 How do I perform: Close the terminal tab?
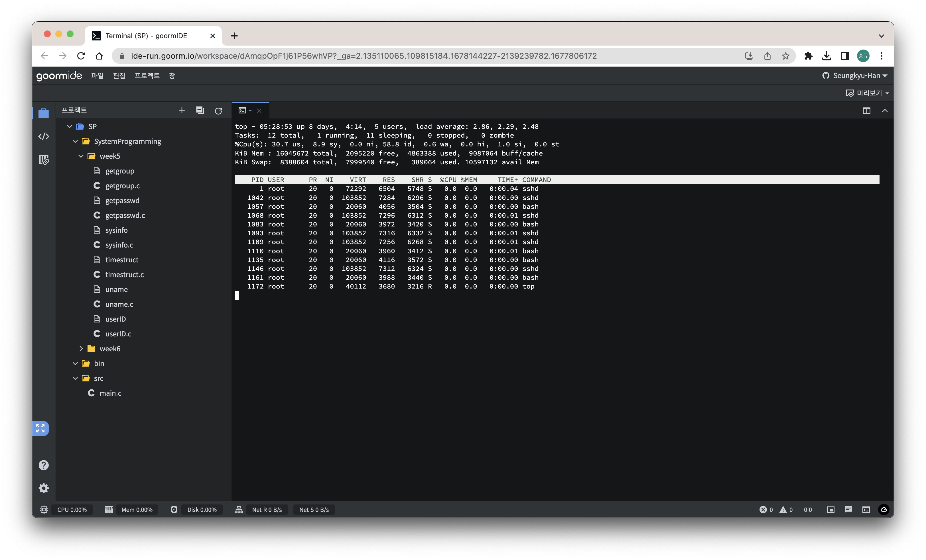pos(259,111)
